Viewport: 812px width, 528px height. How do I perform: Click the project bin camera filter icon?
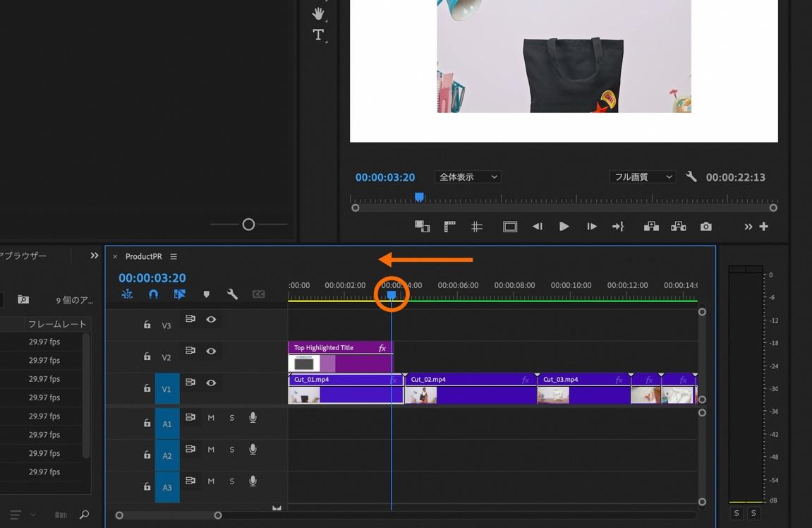[23, 299]
